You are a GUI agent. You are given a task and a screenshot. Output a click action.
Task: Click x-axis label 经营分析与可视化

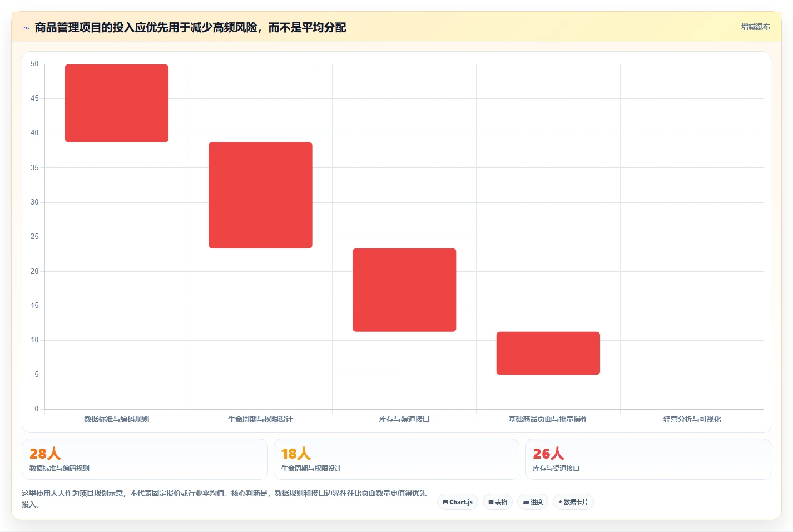pos(692,419)
